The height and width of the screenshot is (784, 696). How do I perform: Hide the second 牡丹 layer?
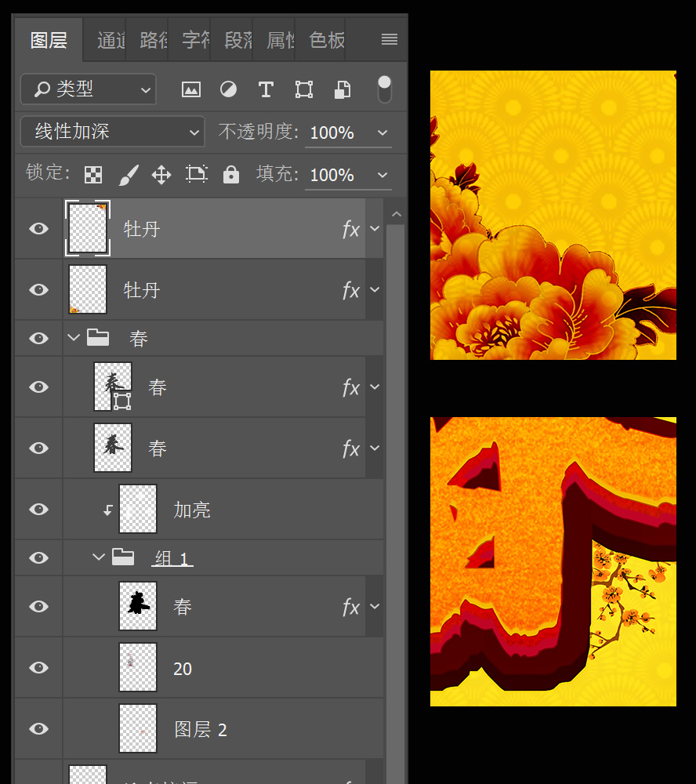pyautogui.click(x=38, y=289)
